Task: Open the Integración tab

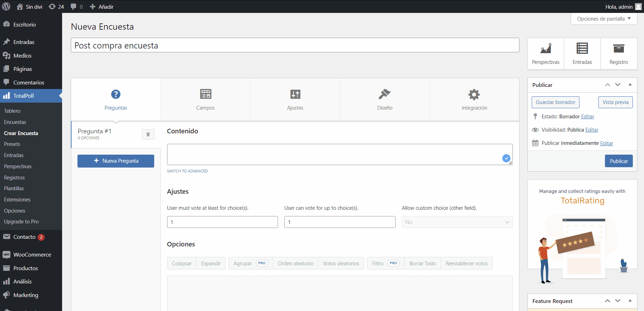Action: tap(474, 99)
